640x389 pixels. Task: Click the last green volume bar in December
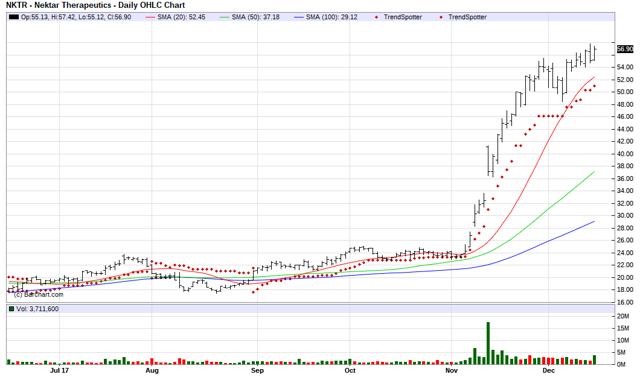594,360
